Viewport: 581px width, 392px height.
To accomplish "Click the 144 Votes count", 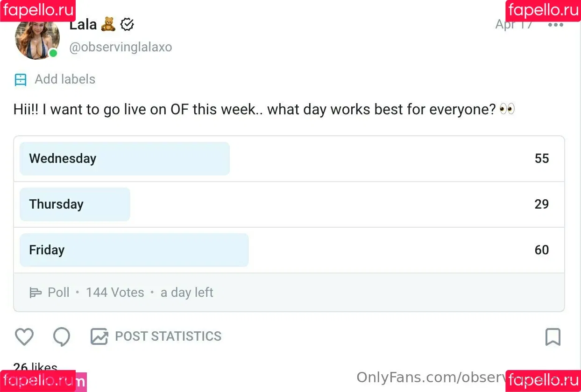I will 115,293.
